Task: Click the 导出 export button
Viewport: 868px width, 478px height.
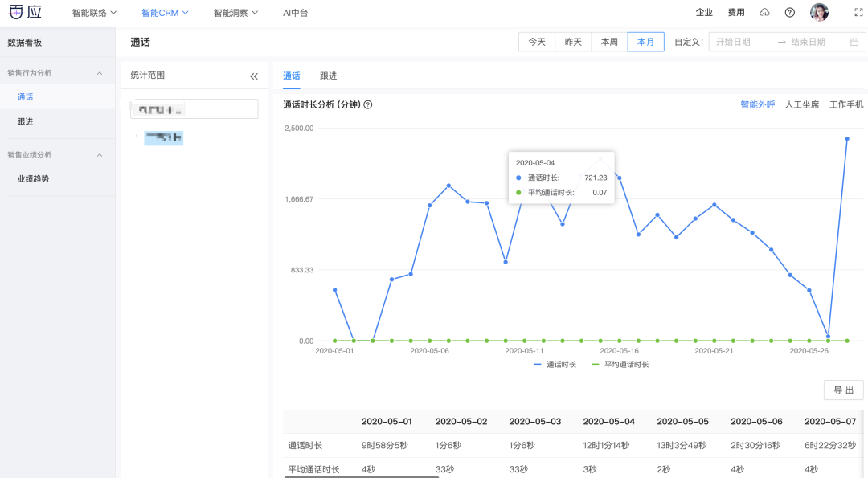Action: [844, 390]
